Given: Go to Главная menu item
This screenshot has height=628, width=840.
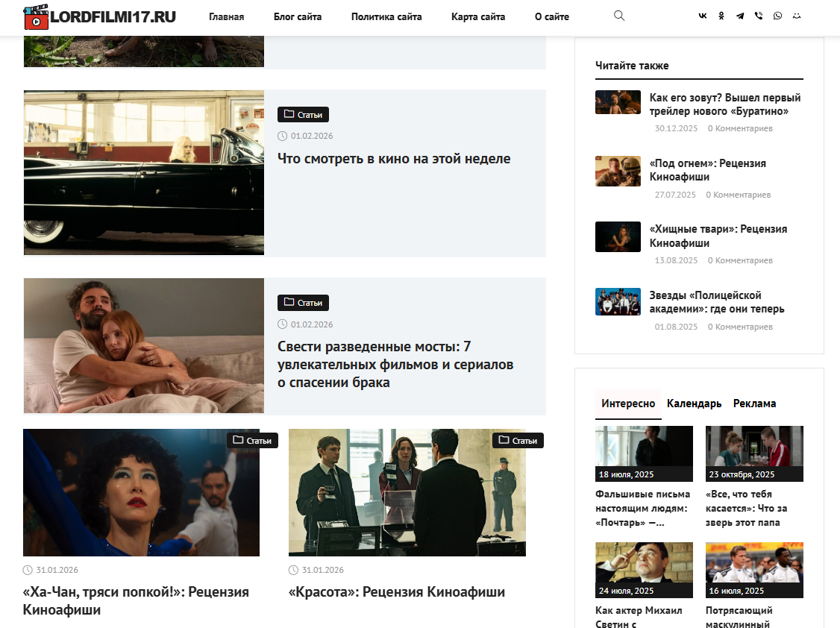Looking at the screenshot, I should [x=226, y=16].
